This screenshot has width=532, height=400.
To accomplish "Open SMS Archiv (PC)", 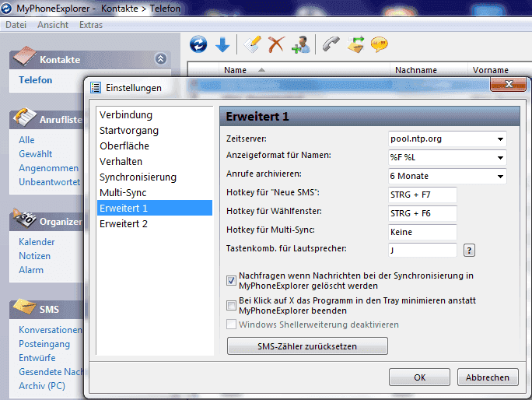I will (x=42, y=386).
